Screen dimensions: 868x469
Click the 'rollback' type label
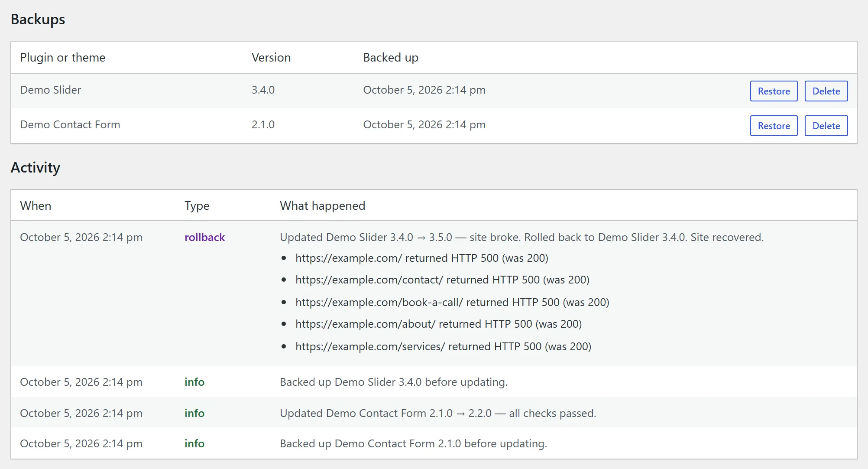(205, 237)
